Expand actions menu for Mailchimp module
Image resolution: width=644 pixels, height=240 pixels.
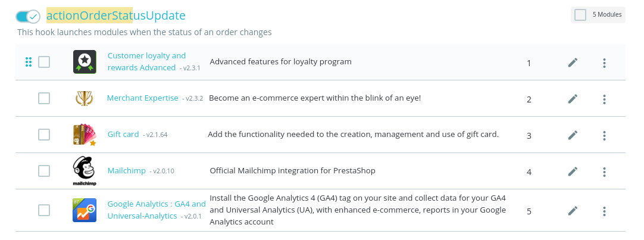(x=604, y=172)
